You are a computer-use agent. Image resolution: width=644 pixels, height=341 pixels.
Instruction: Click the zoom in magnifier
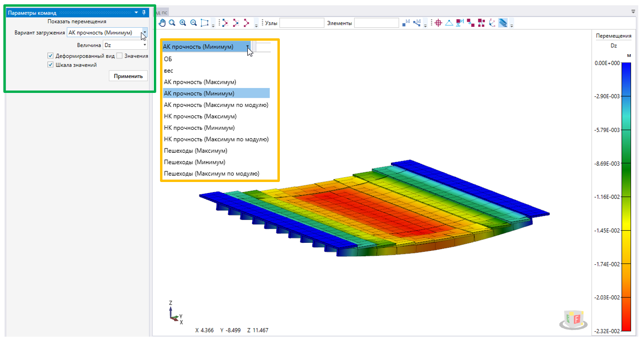[183, 23]
